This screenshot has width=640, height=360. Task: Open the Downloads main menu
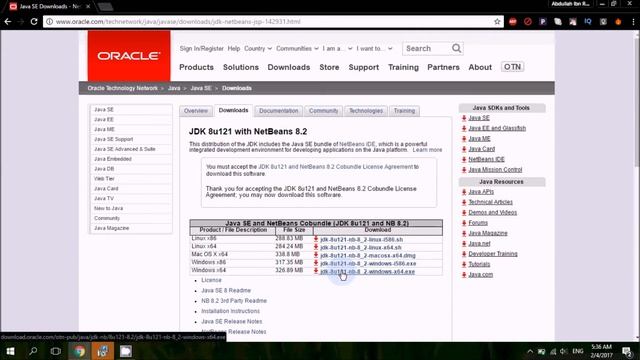pyautogui.click(x=289, y=67)
